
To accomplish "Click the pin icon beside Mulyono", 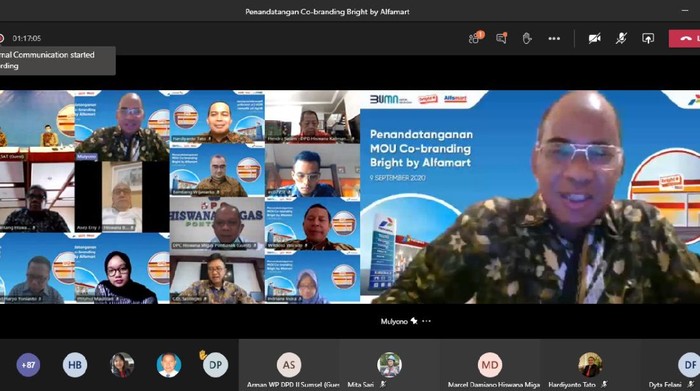I will (414, 321).
